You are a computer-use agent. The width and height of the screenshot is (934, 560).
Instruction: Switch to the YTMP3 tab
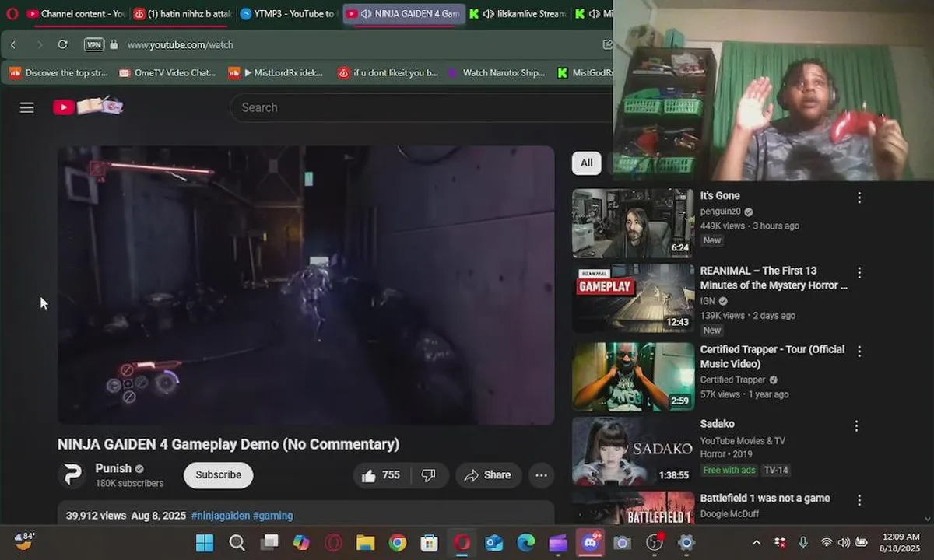click(x=288, y=14)
